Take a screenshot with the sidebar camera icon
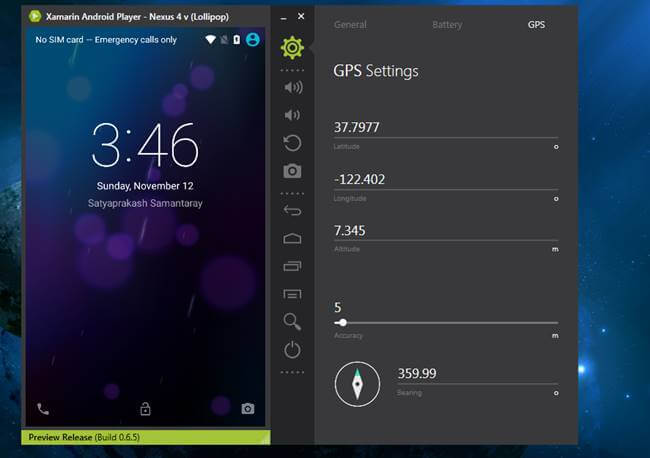This screenshot has height=458, width=650. (x=292, y=171)
